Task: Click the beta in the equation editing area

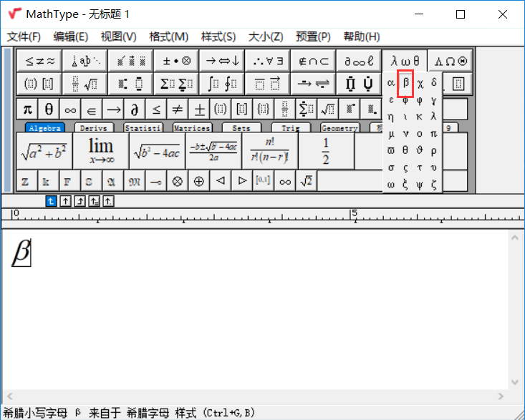Action: (21, 253)
